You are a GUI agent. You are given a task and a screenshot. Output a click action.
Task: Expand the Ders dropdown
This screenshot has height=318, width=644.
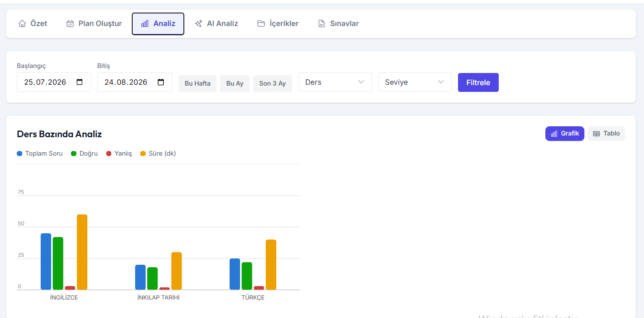[335, 82]
